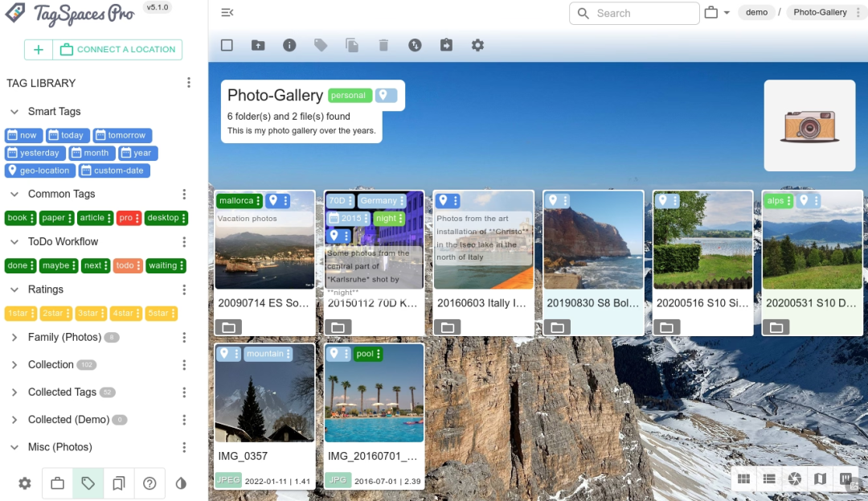Select the 'today' smart tag

[x=67, y=135]
